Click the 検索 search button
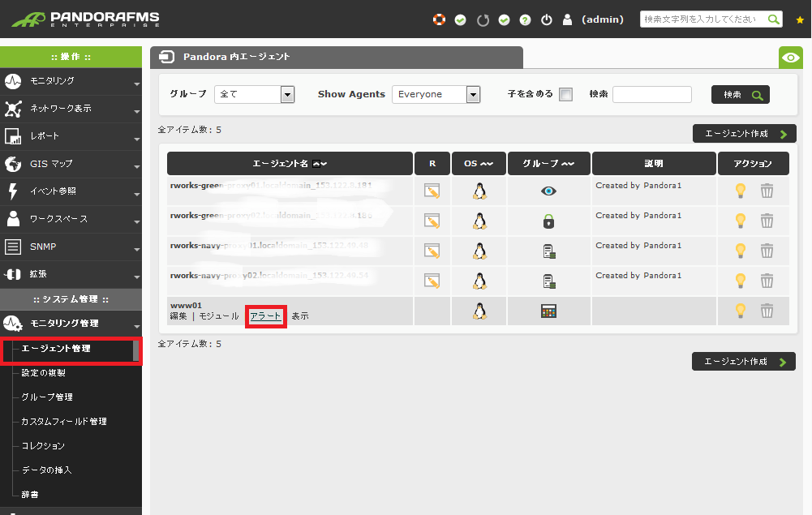The height and width of the screenshot is (515, 812). [x=741, y=95]
